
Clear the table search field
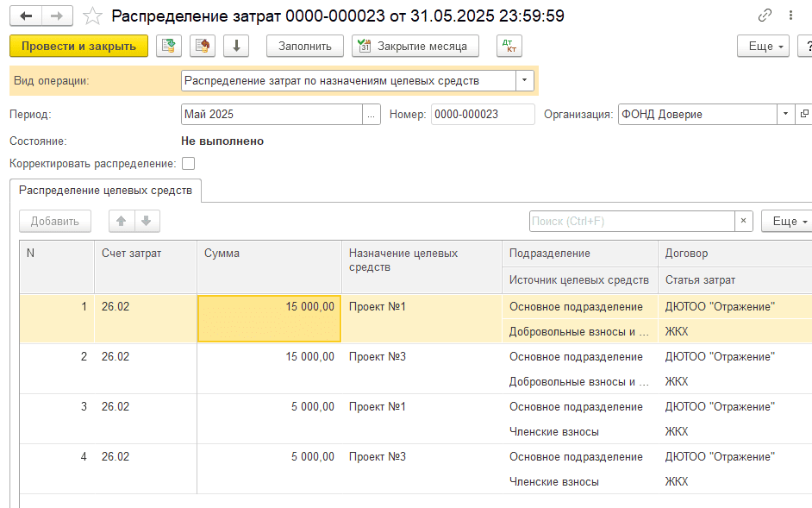(x=742, y=222)
